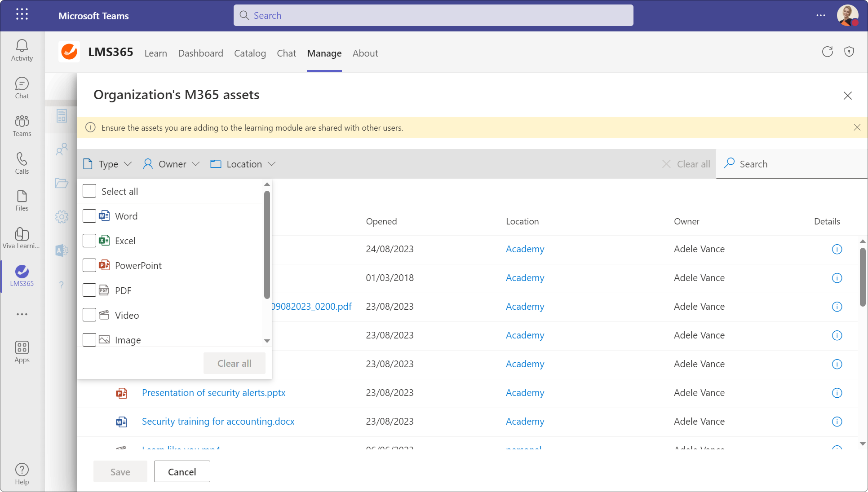868x492 pixels.
Task: Tick the Video type checkbox
Action: point(89,315)
